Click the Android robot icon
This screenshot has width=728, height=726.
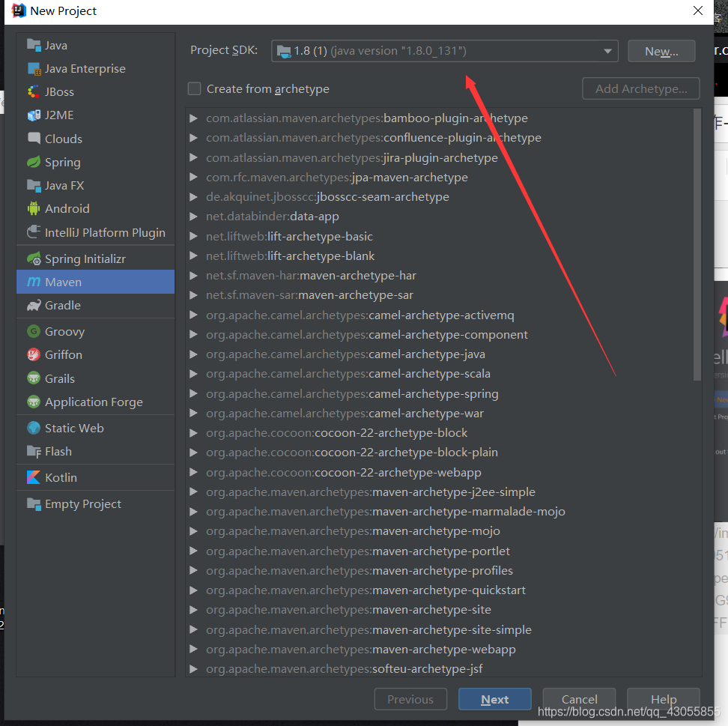tap(34, 208)
